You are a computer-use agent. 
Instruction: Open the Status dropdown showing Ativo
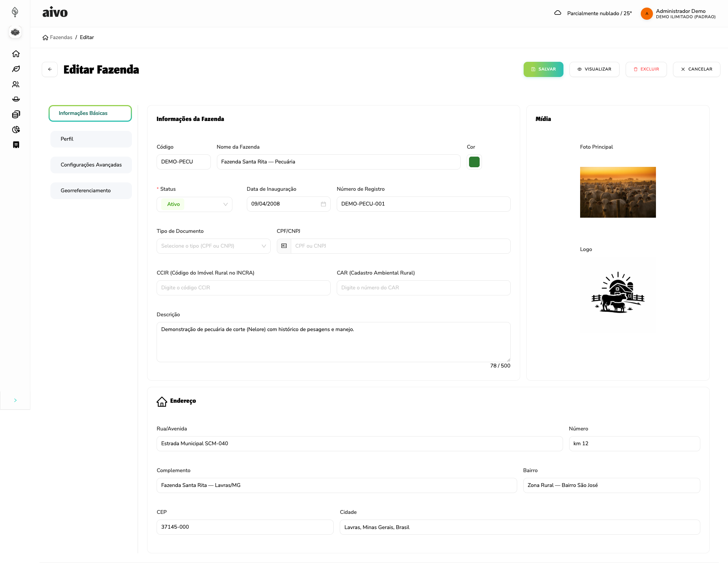pyautogui.click(x=195, y=204)
